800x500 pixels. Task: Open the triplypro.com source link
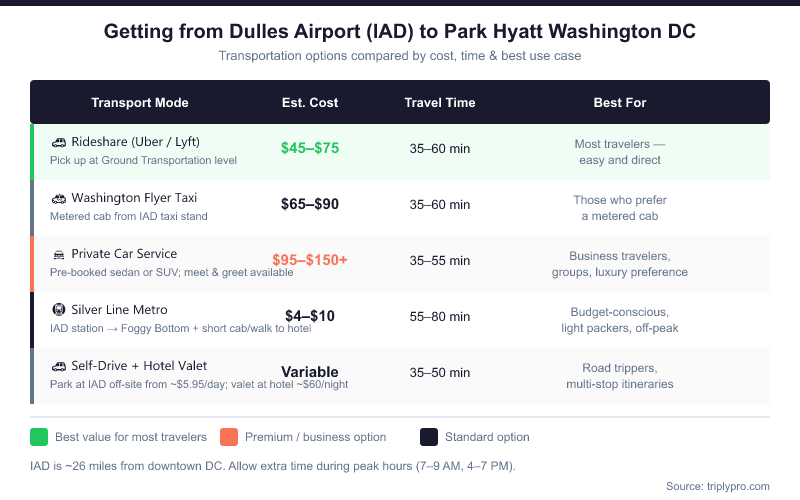(x=717, y=486)
